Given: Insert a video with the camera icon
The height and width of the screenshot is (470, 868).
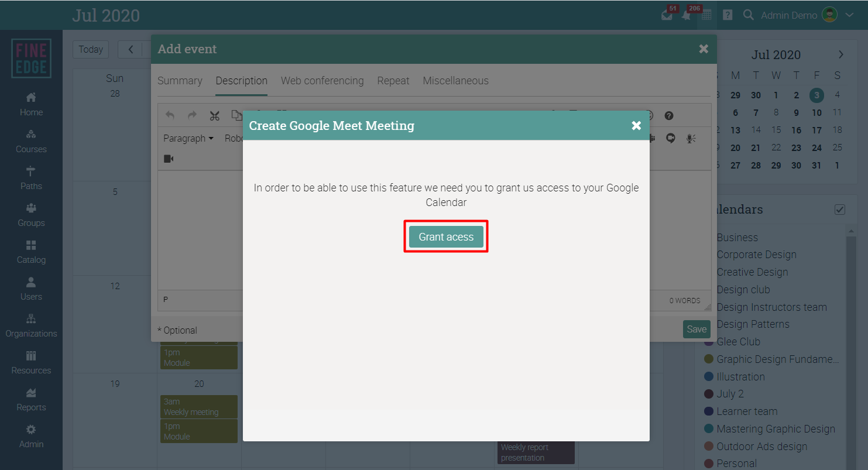Looking at the screenshot, I should pos(169,159).
